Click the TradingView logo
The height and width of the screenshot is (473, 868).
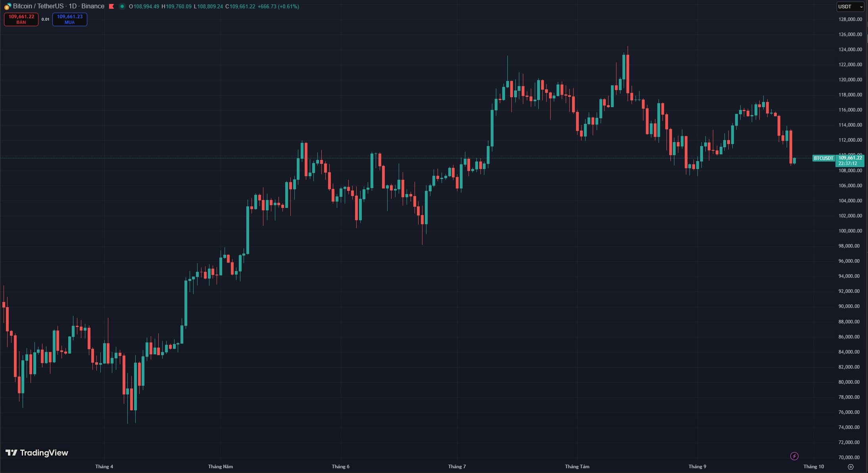coord(37,453)
